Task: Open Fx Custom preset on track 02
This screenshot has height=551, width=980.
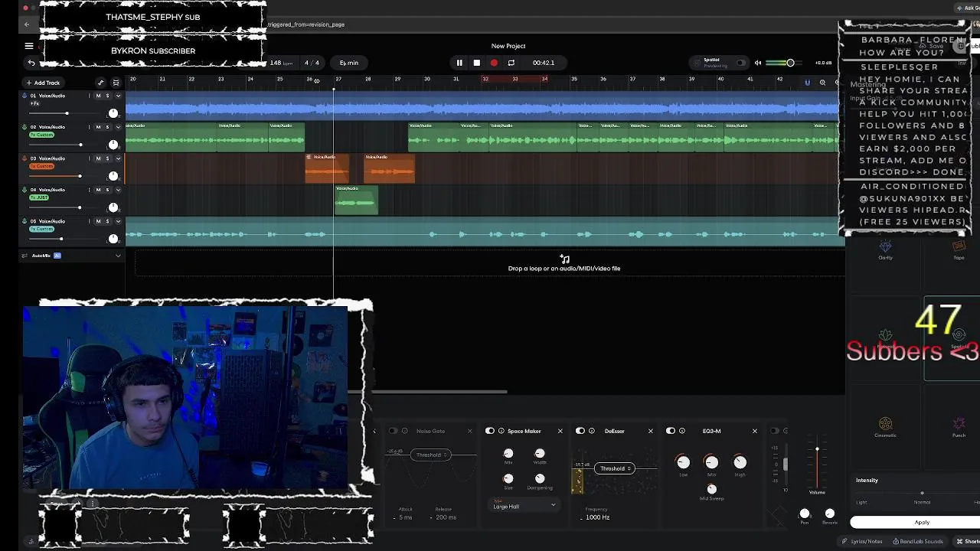Action: click(41, 135)
